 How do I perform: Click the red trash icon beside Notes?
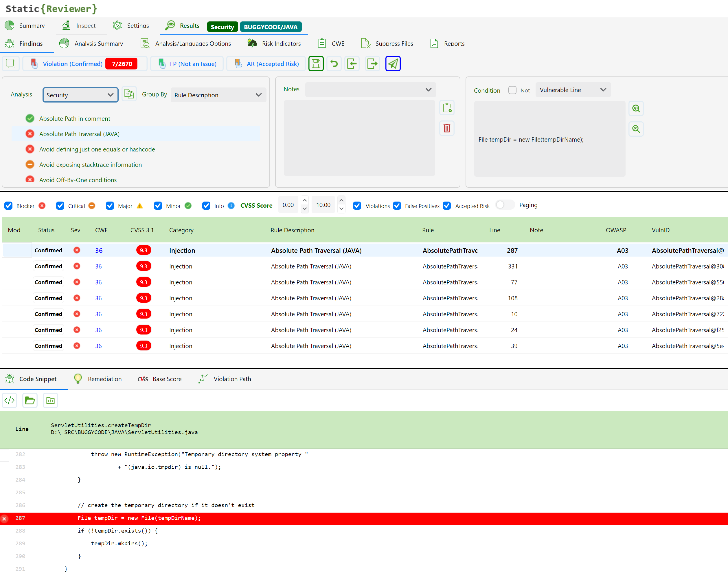coord(446,128)
